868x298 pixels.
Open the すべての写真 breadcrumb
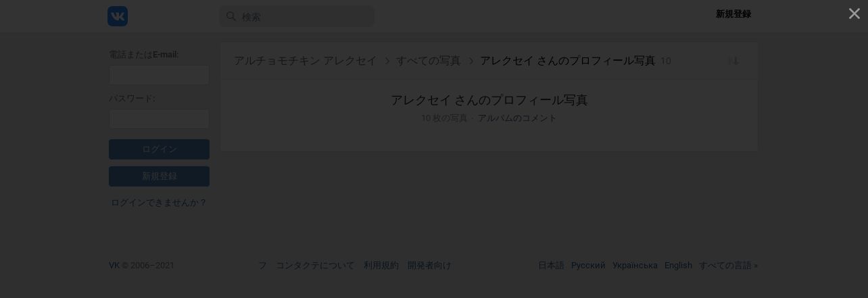pos(429,61)
